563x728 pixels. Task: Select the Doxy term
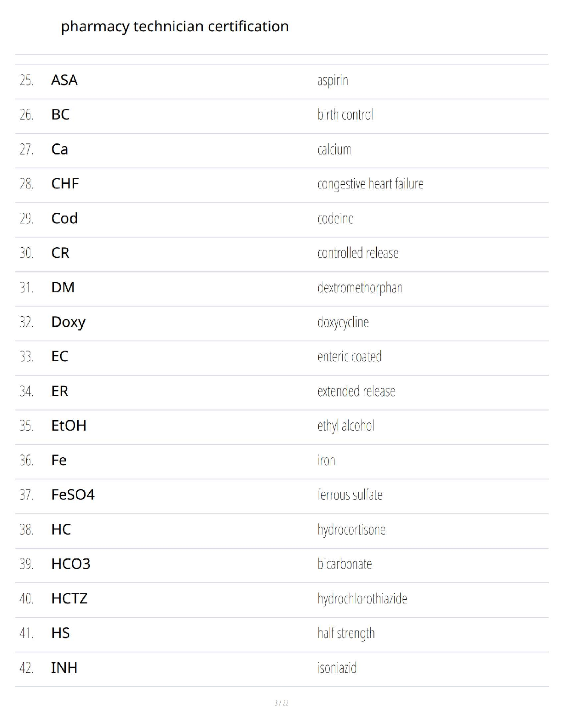point(69,322)
